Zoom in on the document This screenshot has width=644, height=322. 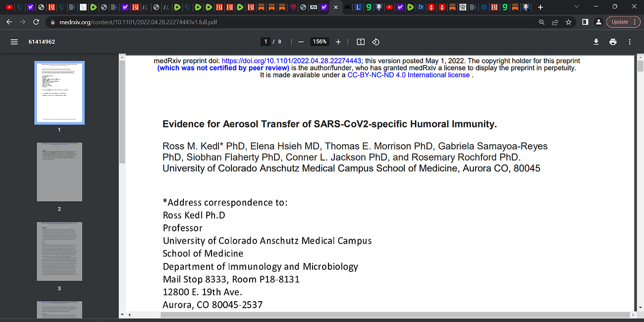tap(338, 42)
